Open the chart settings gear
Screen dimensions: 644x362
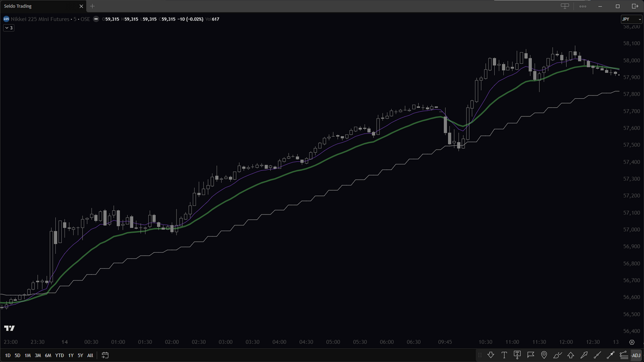coord(632,342)
